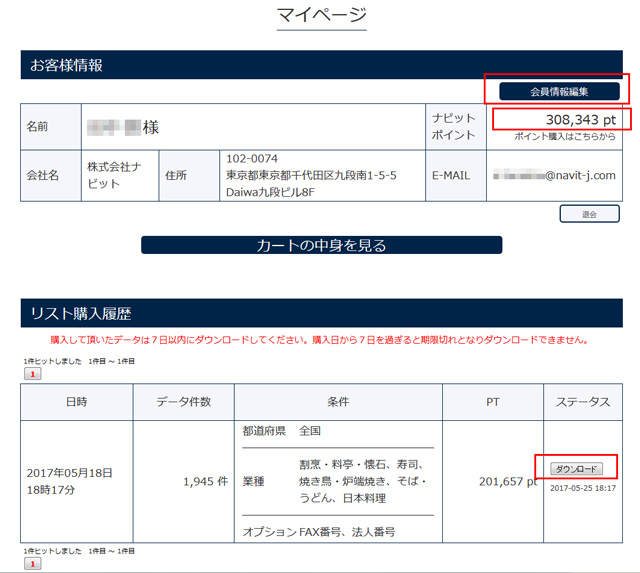640x573 pixels.
Task: Click the 条件 column header
Action: coord(338,402)
